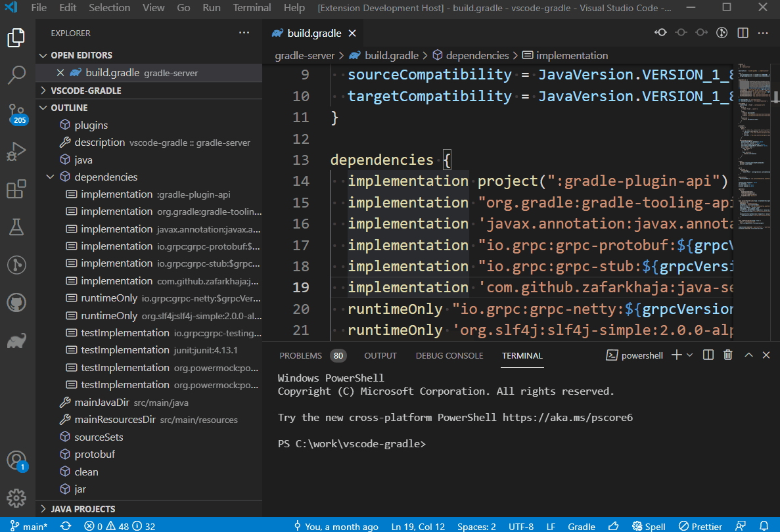
Task: Close the terminal panel
Action: click(766, 355)
